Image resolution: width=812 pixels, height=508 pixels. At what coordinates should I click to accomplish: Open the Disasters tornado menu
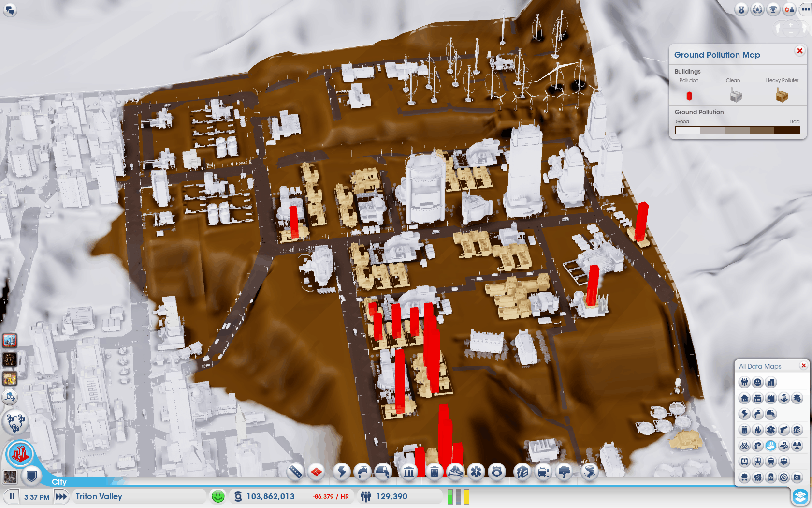coord(590,471)
